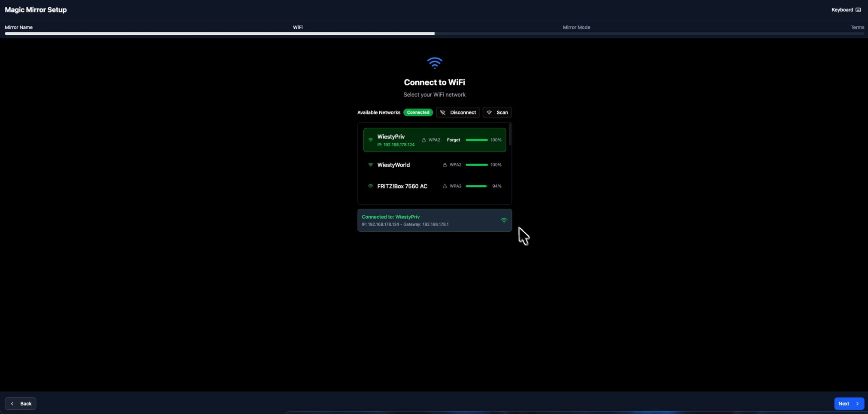
Task: Select the Mirror Mode step
Action: pos(576,27)
